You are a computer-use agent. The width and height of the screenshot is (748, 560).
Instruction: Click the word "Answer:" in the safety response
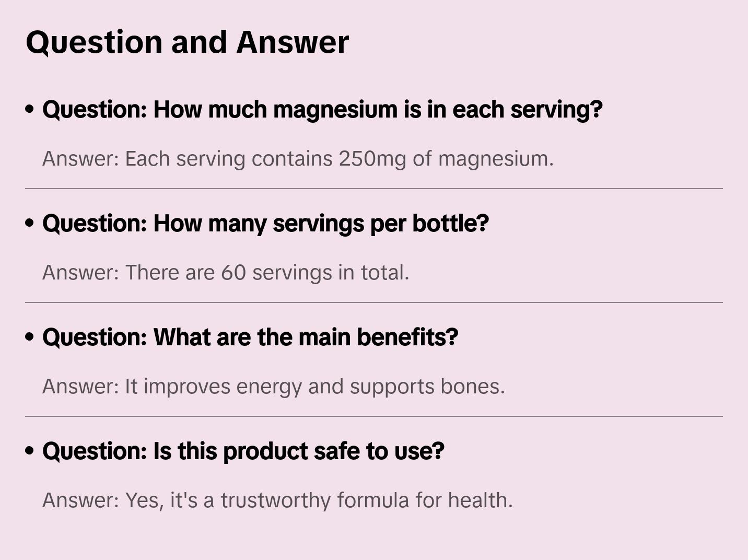pos(81,500)
